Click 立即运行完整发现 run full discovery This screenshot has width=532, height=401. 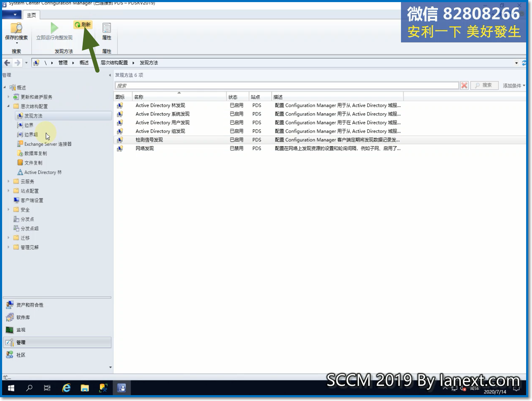point(54,31)
